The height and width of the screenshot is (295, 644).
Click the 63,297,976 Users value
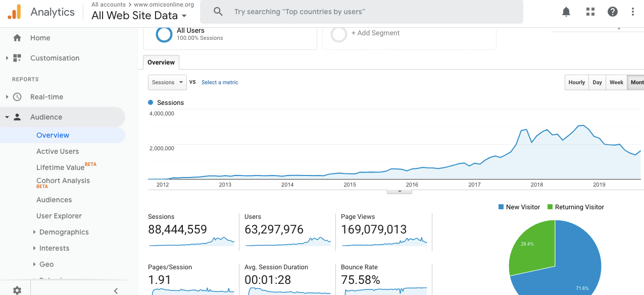click(x=274, y=229)
